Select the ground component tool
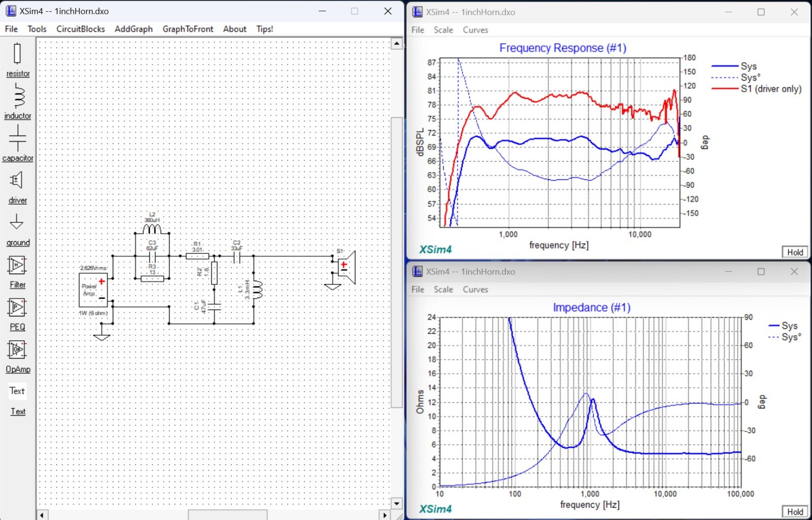 pyautogui.click(x=18, y=230)
